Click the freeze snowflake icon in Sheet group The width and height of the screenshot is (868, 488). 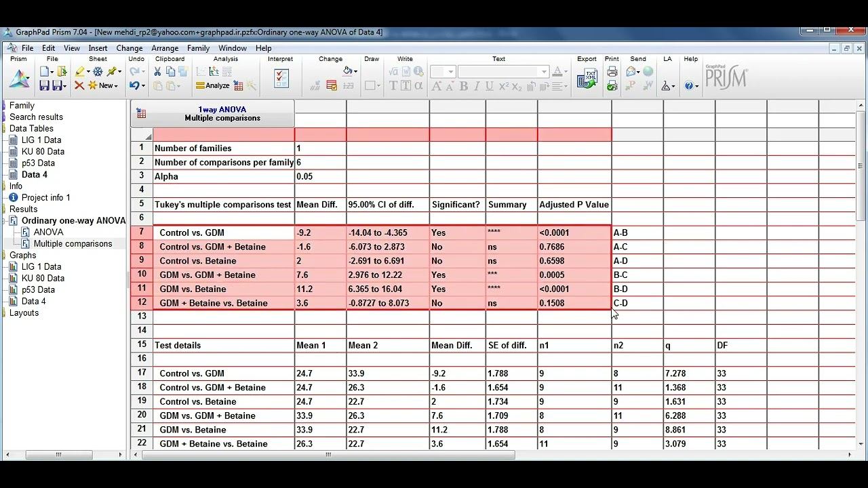tap(98, 71)
